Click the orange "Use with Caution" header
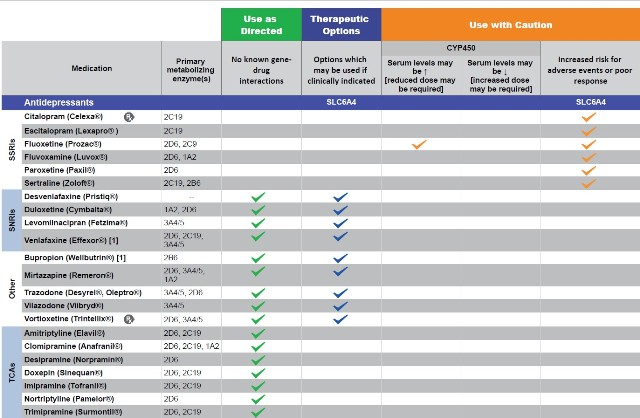The height and width of the screenshot is (418, 640). pos(510,23)
